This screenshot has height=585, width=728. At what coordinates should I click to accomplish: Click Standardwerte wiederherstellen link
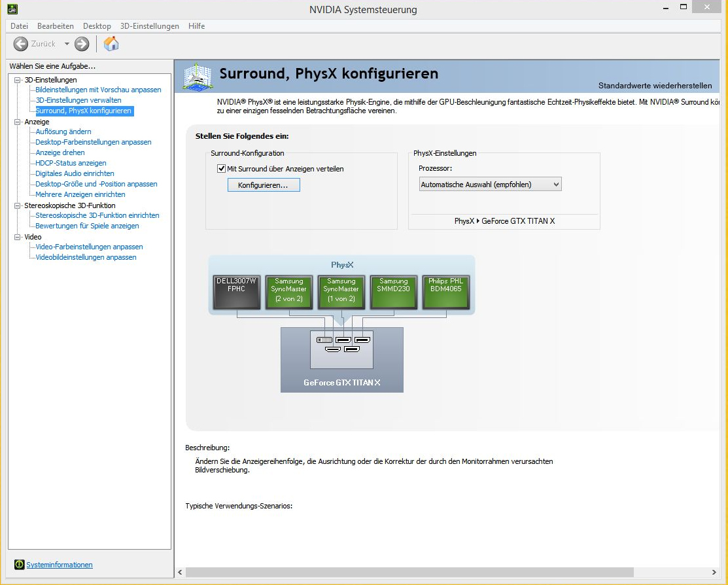click(655, 86)
